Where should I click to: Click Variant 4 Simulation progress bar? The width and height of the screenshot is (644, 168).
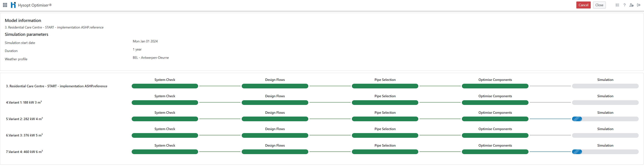click(605, 152)
